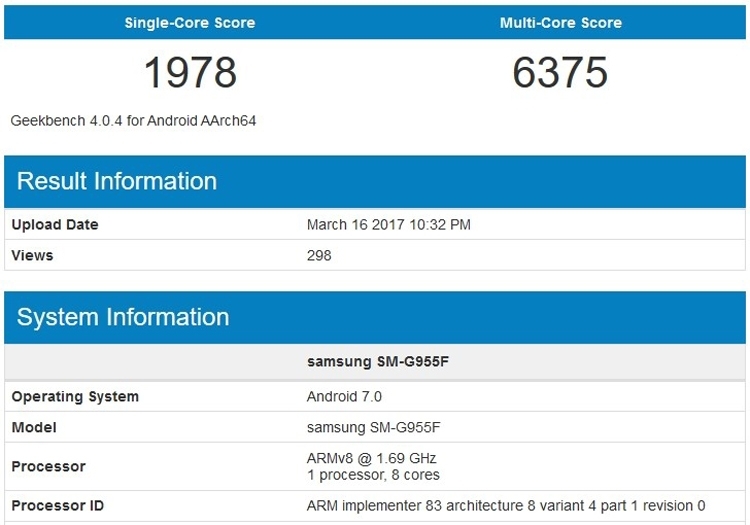
Task: Select the ARM implementer 83 architecture value
Action: pyautogui.click(x=506, y=505)
